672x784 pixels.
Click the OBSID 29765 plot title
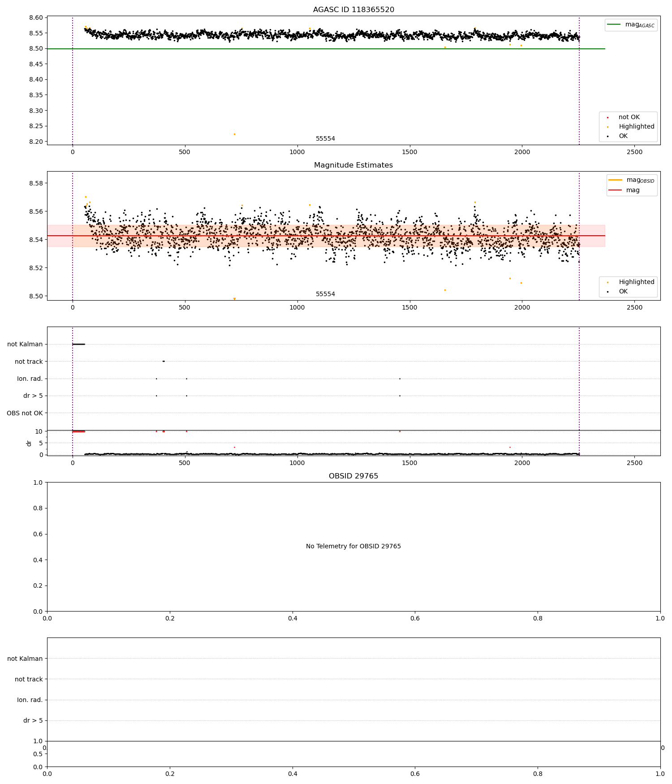point(353,476)
